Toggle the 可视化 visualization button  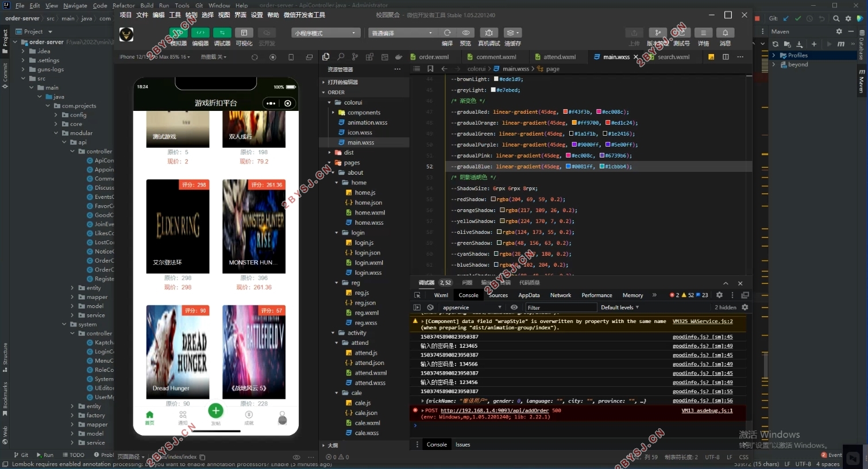coord(244,33)
